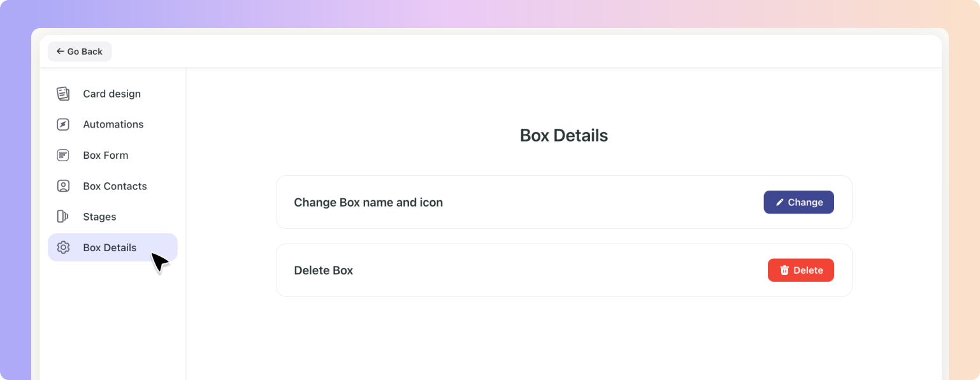Click the Card design icon in sidebar

63,94
